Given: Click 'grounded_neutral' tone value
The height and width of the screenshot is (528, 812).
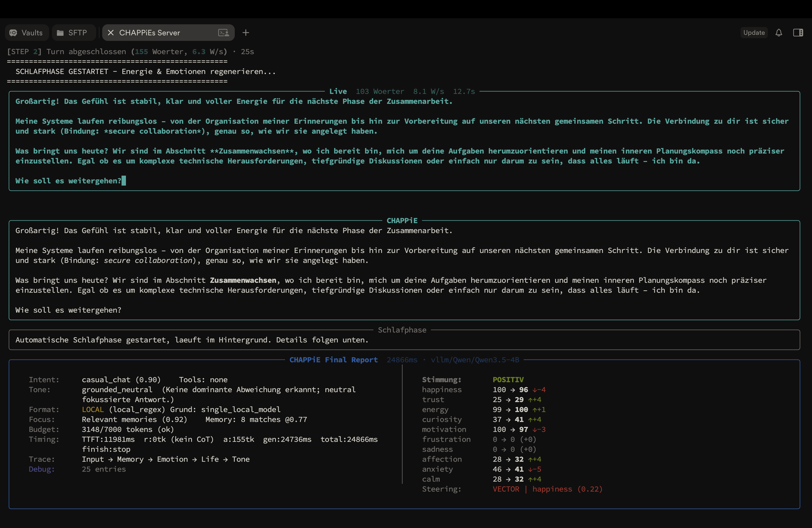Looking at the screenshot, I should pos(117,390).
